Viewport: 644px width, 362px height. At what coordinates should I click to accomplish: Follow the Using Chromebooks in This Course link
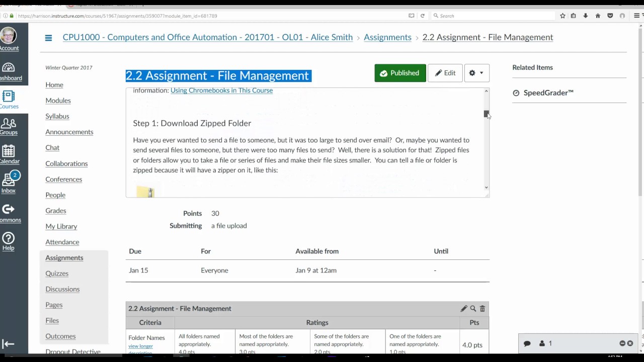click(221, 90)
